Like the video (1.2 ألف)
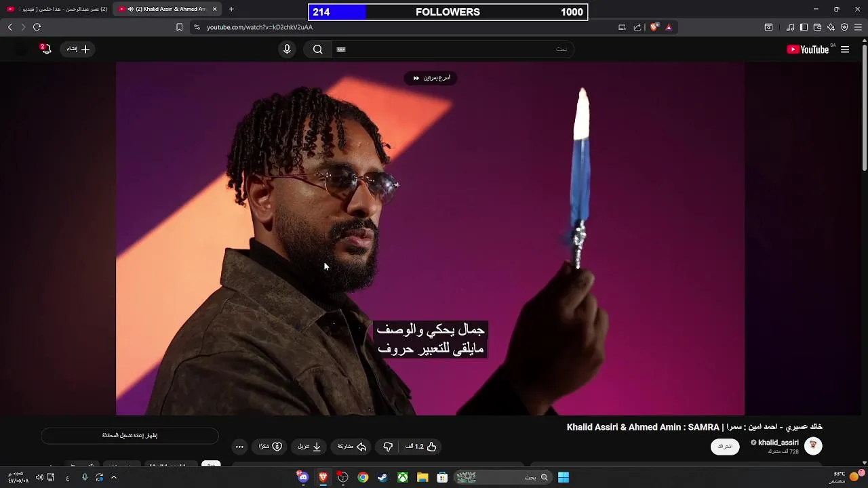This screenshot has height=488, width=868. point(421,447)
